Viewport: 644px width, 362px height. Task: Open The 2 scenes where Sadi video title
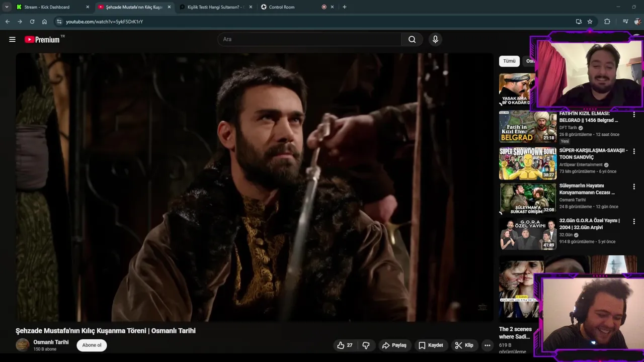point(515,333)
